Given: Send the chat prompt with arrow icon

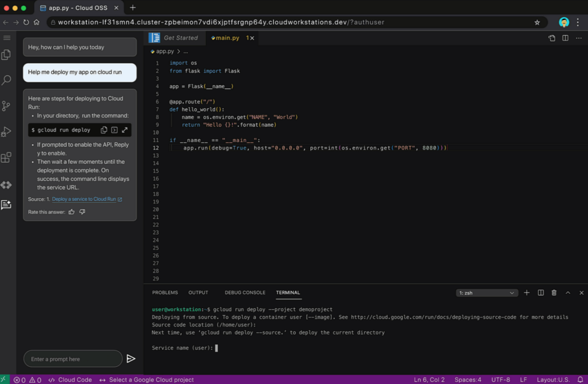Looking at the screenshot, I should click(x=131, y=359).
